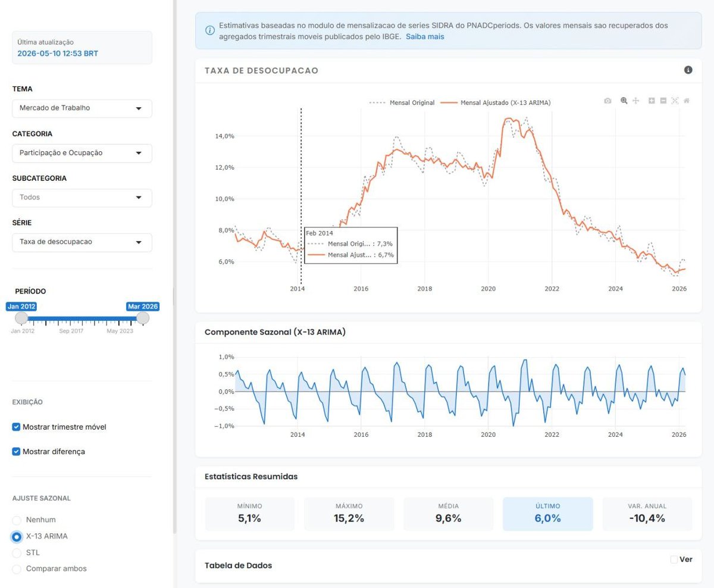Zoom in with the plus icon
The height and width of the screenshot is (588, 714).
652,101
